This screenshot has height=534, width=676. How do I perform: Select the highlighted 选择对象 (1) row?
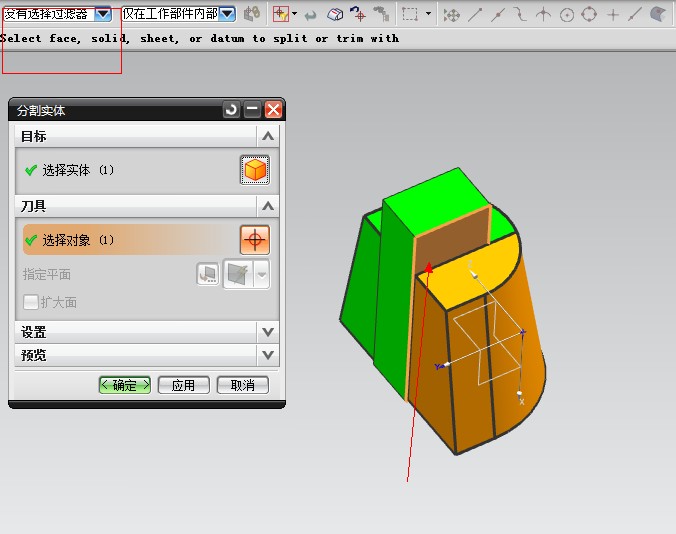click(x=147, y=240)
